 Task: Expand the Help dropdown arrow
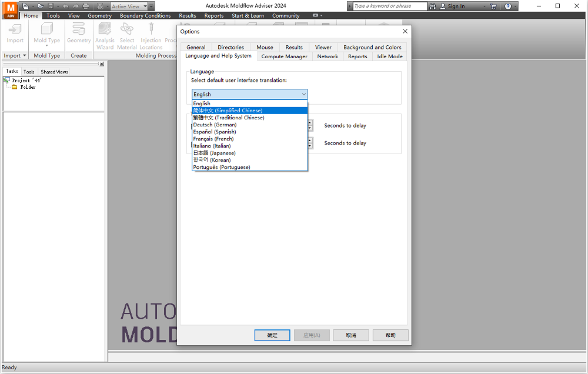click(x=515, y=6)
